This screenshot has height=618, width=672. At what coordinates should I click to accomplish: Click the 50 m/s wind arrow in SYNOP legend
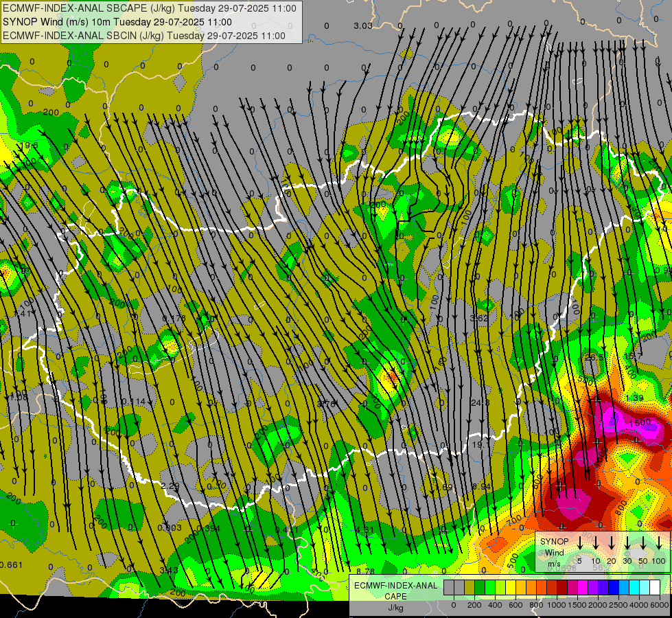click(643, 542)
